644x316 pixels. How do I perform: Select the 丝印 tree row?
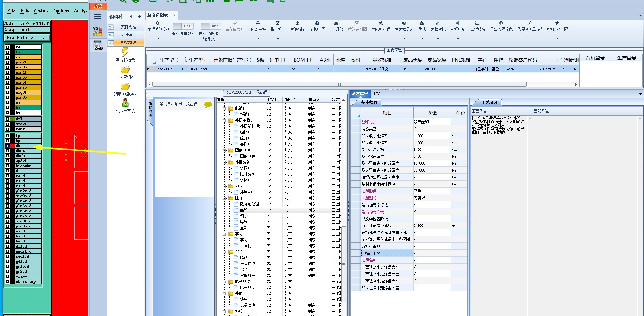pyautogui.click(x=244, y=210)
